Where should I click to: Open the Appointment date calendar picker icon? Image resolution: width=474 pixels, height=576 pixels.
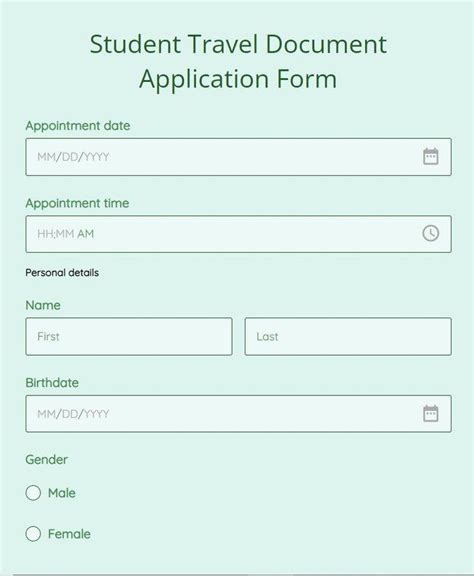pos(430,157)
